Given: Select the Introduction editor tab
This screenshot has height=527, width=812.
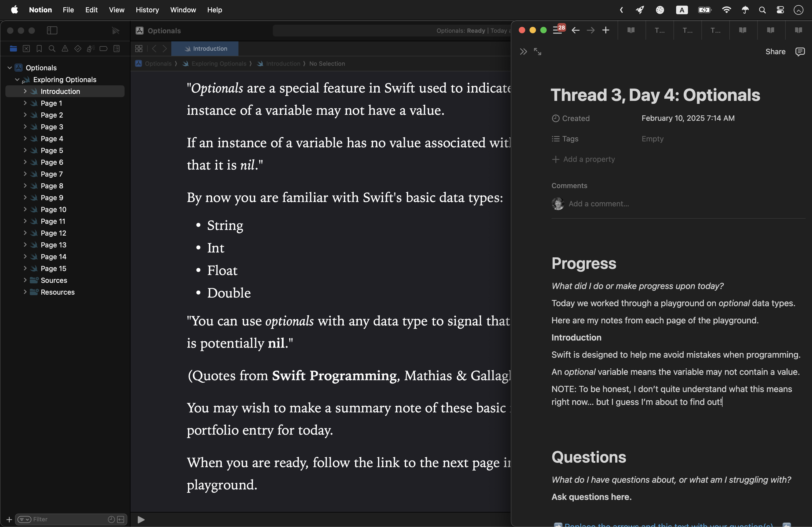Looking at the screenshot, I should [x=205, y=49].
